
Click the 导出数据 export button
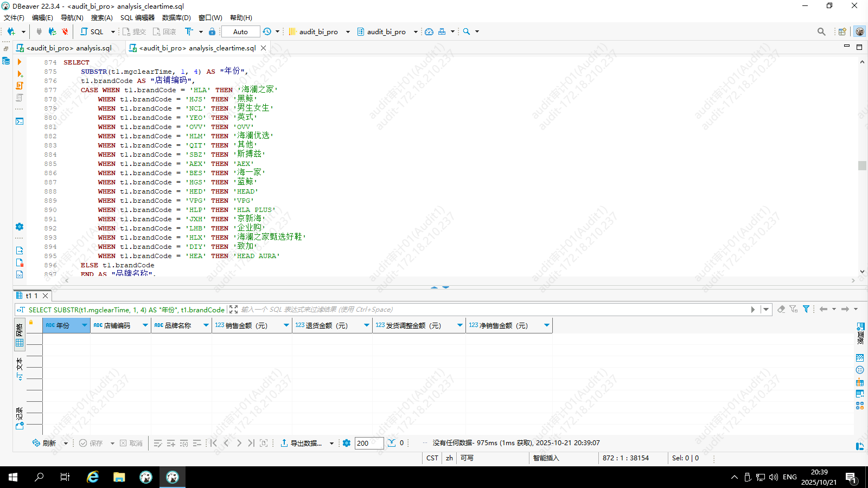click(302, 443)
